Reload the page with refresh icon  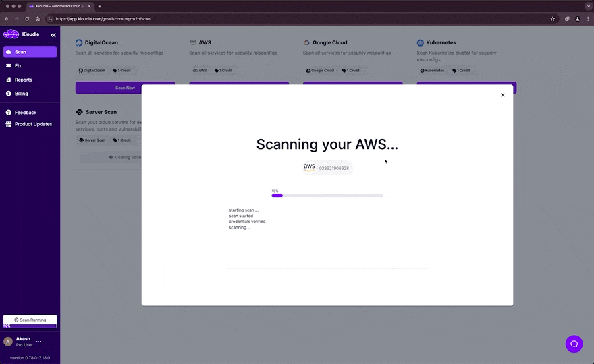pos(27,19)
